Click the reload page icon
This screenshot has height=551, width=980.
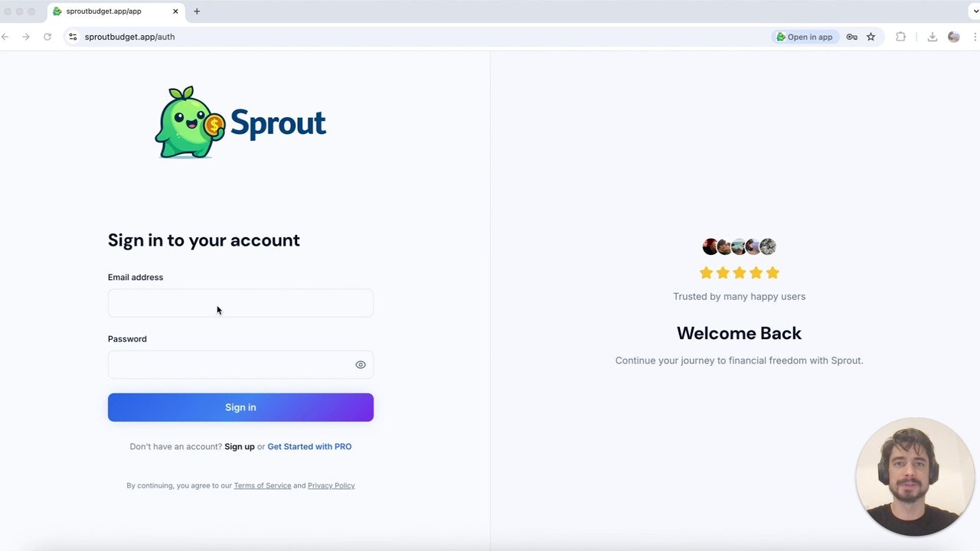point(47,36)
